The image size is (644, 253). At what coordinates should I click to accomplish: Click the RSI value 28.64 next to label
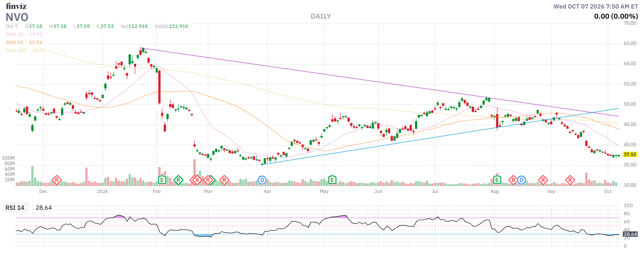tap(44, 208)
